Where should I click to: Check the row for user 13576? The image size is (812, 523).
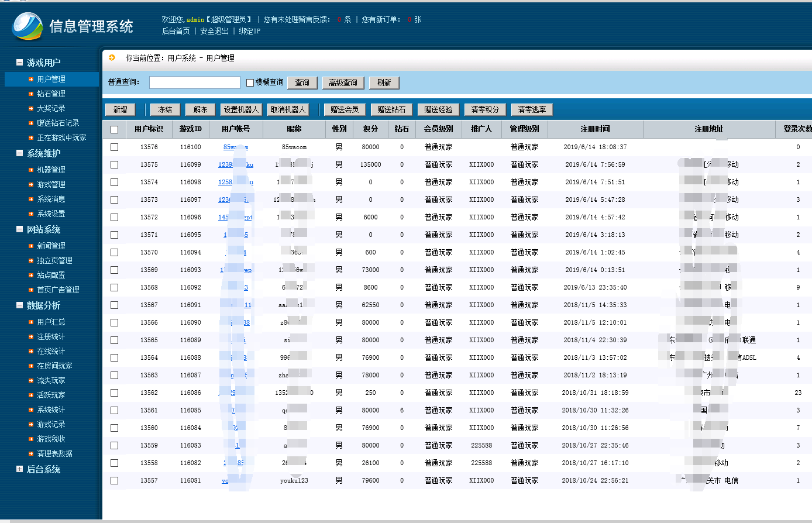(x=114, y=147)
